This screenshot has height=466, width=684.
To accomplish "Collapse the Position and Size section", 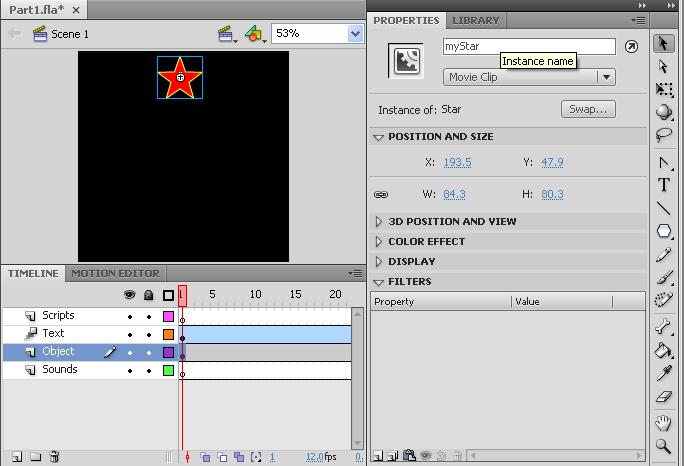I will coord(378,137).
